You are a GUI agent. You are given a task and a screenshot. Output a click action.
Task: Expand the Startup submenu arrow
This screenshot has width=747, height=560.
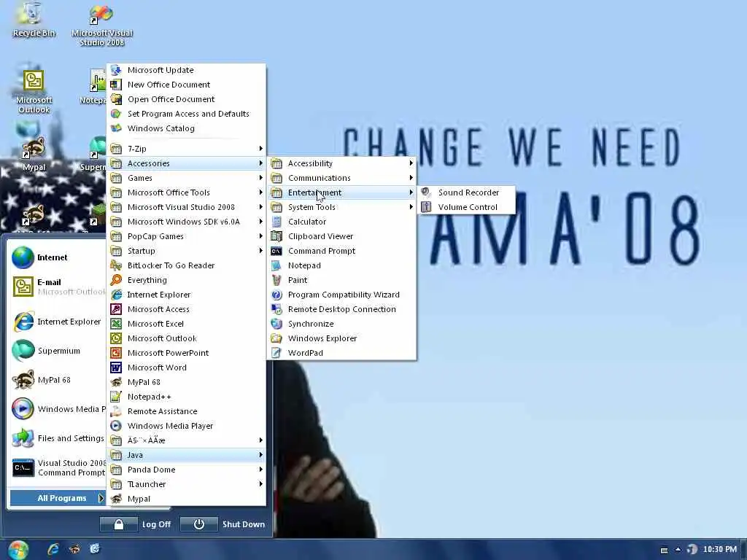click(260, 251)
